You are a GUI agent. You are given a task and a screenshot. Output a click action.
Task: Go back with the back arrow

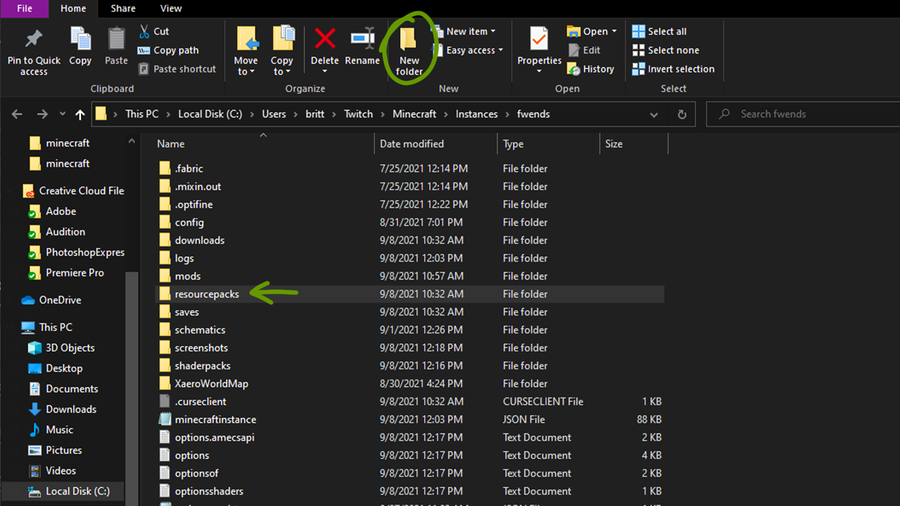pyautogui.click(x=17, y=114)
